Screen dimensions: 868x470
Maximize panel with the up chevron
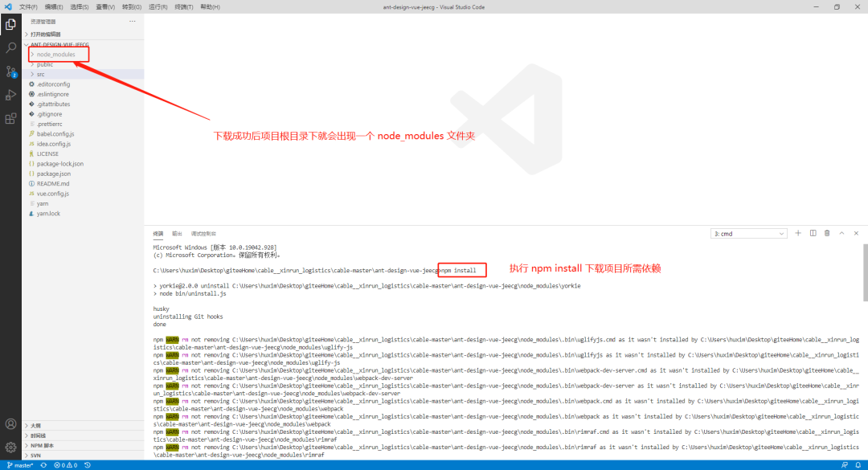click(x=841, y=234)
